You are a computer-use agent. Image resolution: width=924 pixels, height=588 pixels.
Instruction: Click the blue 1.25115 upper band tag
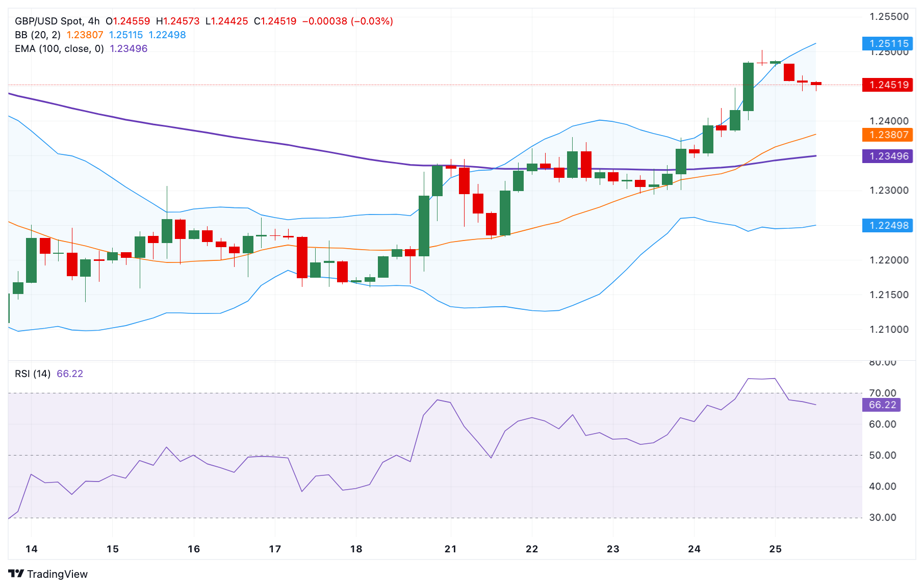[888, 43]
